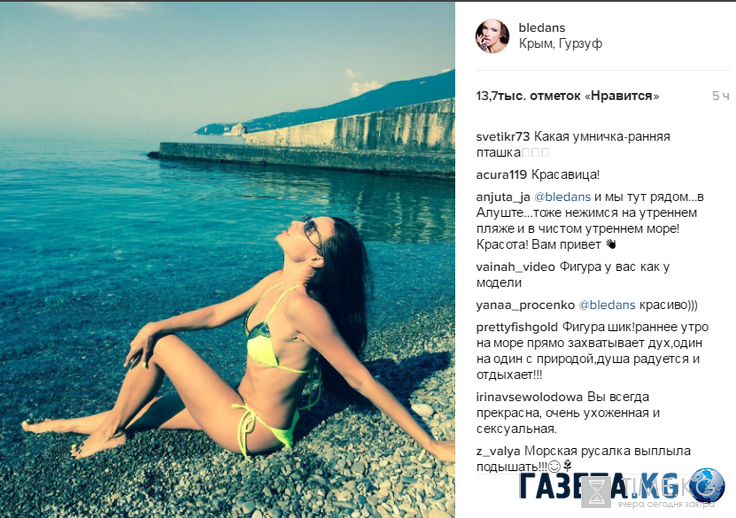Open acura119 commenter profile
This screenshot has height=518, width=736.
coord(501,175)
